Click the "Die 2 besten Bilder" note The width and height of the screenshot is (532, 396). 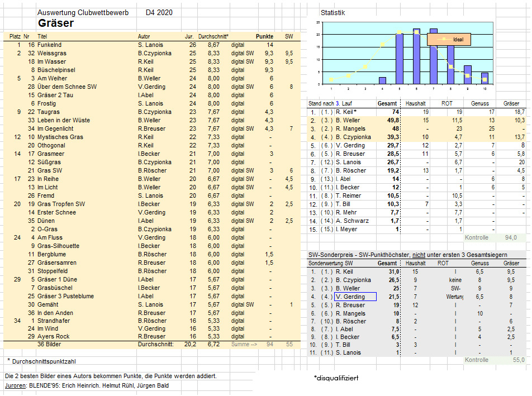tap(111, 376)
